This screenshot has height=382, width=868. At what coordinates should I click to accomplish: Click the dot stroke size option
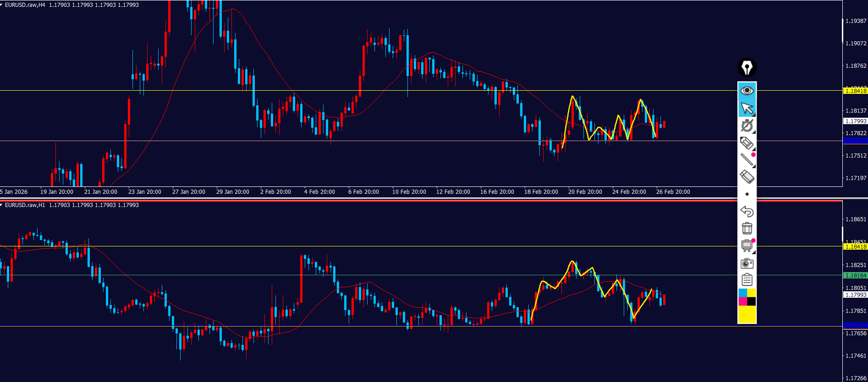click(x=747, y=194)
